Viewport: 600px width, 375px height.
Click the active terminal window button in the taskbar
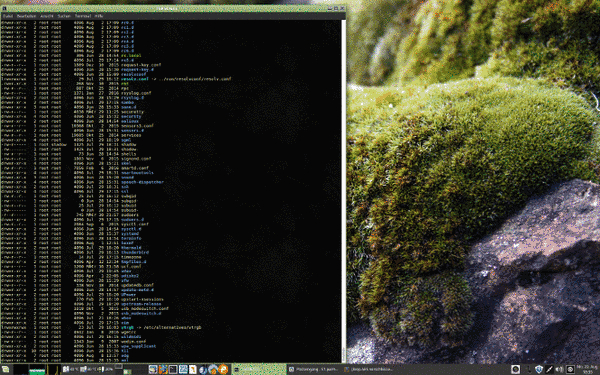tap(259, 369)
